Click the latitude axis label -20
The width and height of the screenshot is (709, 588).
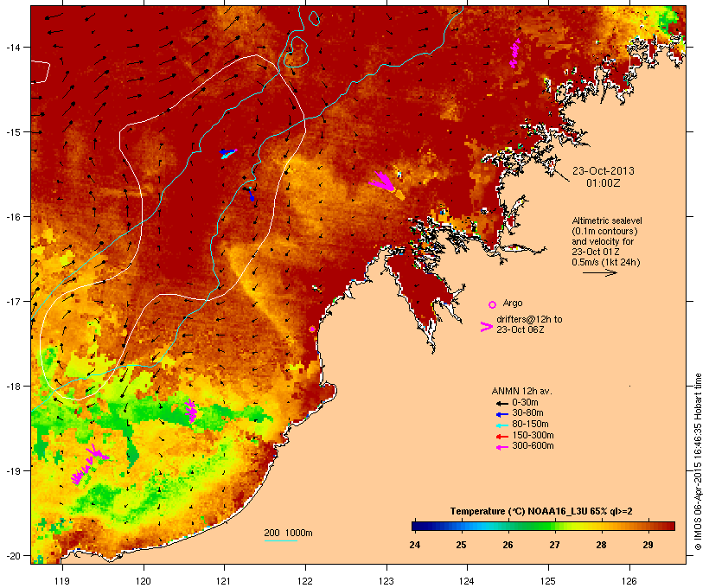coord(13,556)
